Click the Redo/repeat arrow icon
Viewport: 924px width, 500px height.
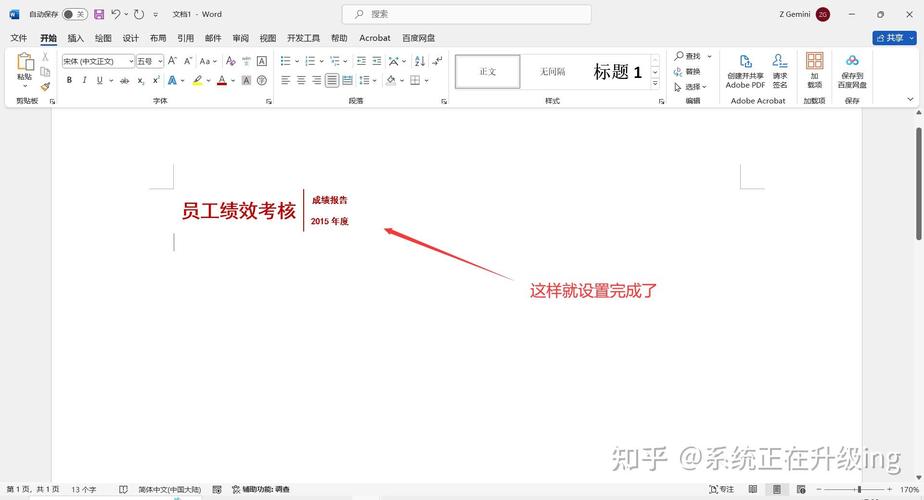point(139,14)
